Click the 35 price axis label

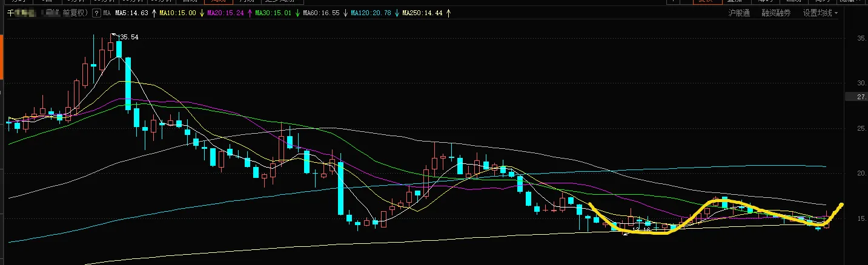[861, 38]
